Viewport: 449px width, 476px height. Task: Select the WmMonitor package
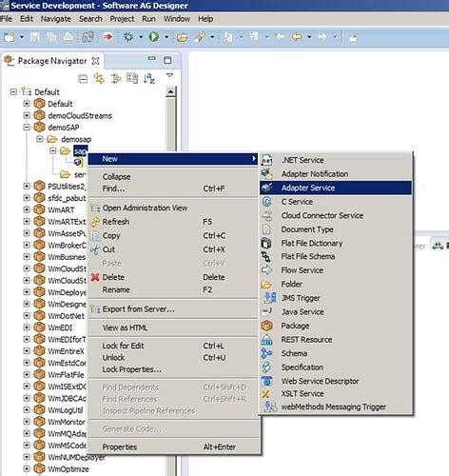point(67,422)
